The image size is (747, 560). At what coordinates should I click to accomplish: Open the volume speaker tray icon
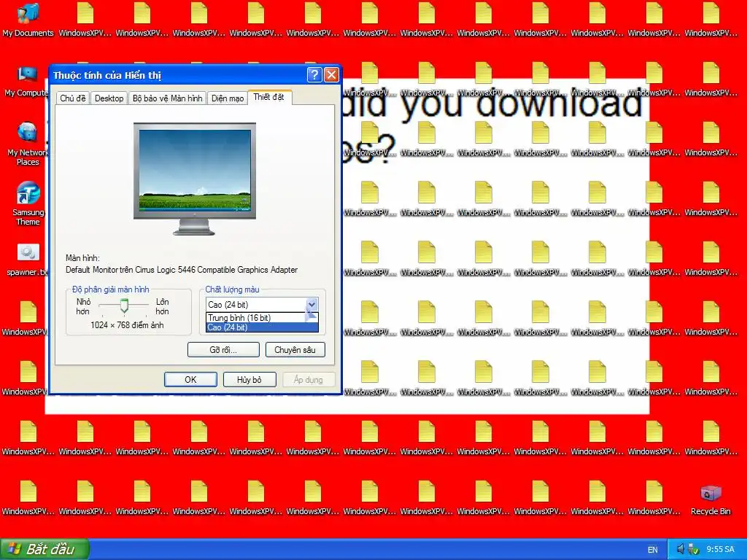pyautogui.click(x=681, y=549)
